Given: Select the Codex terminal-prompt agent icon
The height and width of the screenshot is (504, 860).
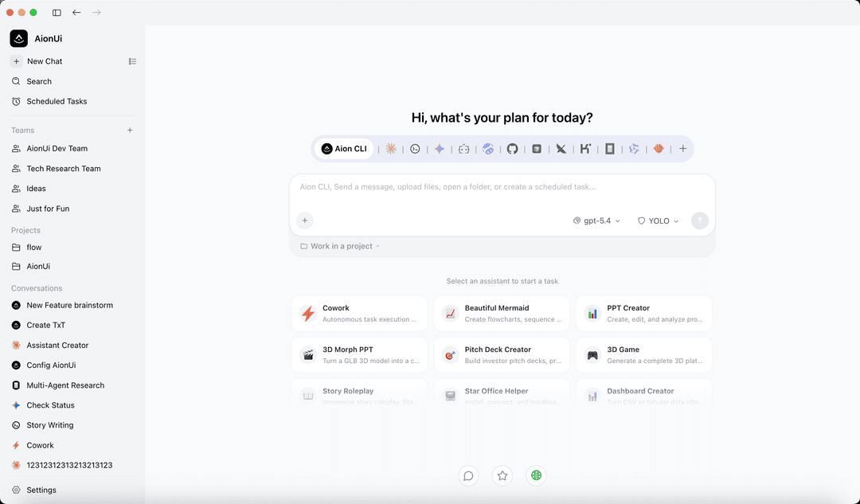Looking at the screenshot, I should tap(415, 149).
